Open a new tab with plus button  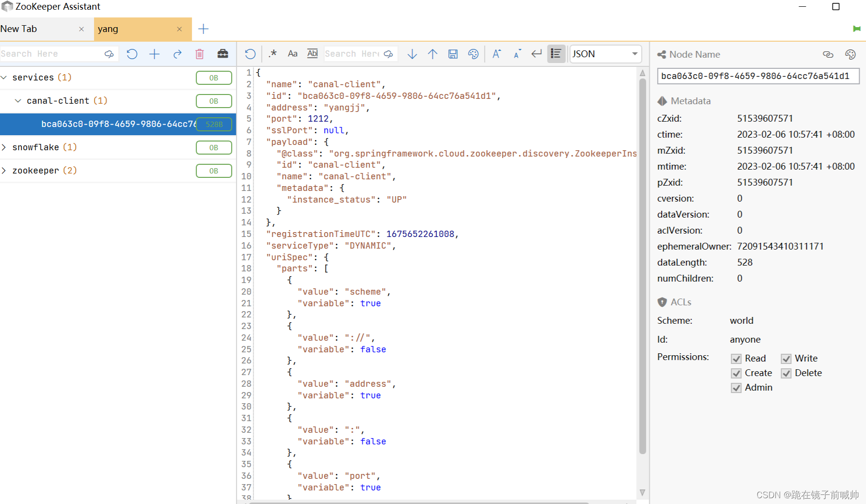coord(204,29)
